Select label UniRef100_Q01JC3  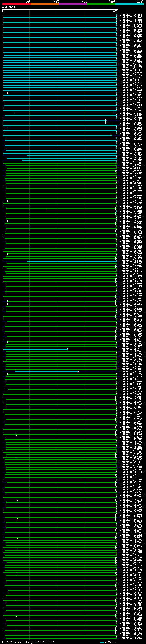[x=131, y=145]
